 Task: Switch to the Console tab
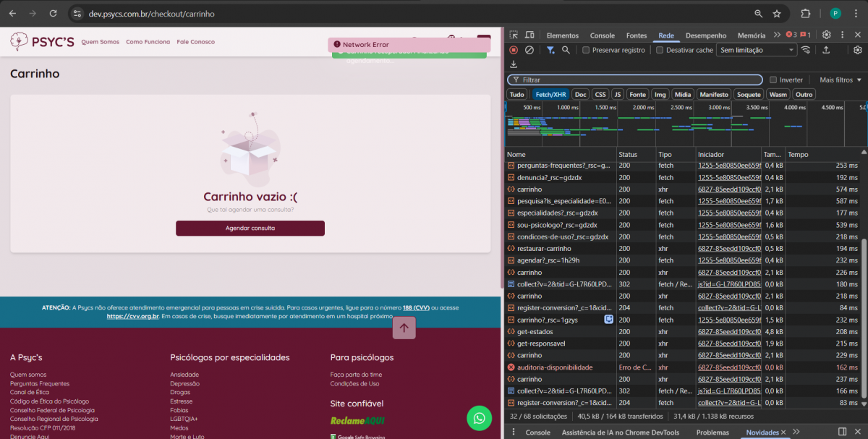(x=602, y=35)
